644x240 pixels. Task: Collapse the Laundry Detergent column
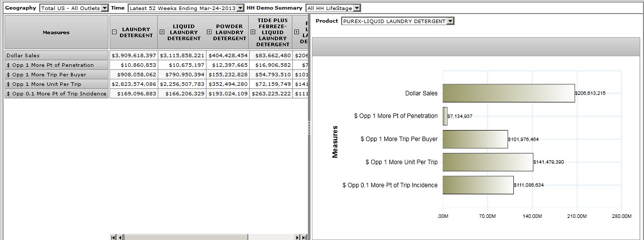pyautogui.click(x=114, y=32)
